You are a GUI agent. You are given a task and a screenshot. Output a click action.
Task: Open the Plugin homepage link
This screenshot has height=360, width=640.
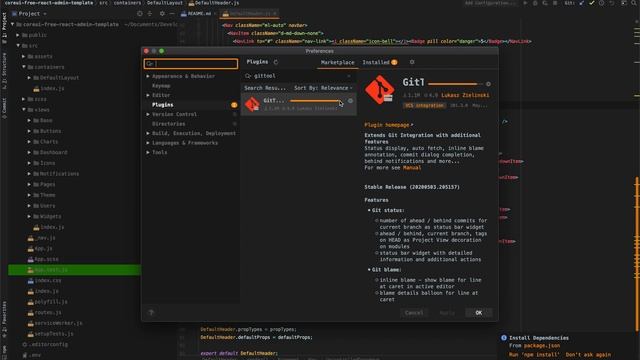(388, 125)
